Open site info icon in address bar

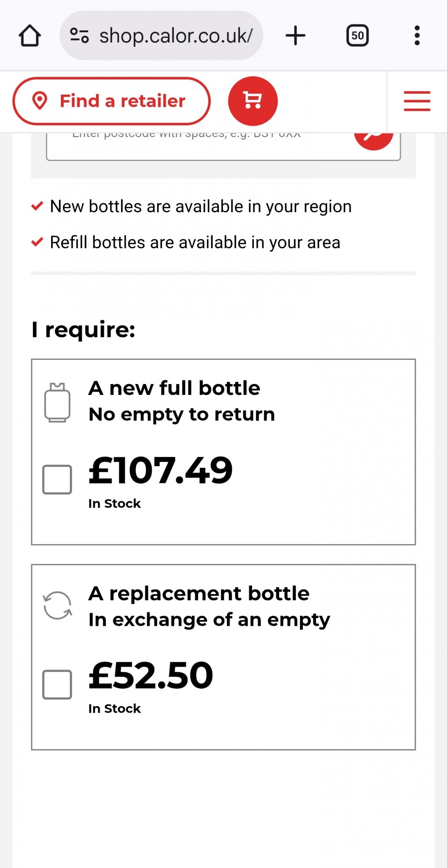[x=79, y=36]
